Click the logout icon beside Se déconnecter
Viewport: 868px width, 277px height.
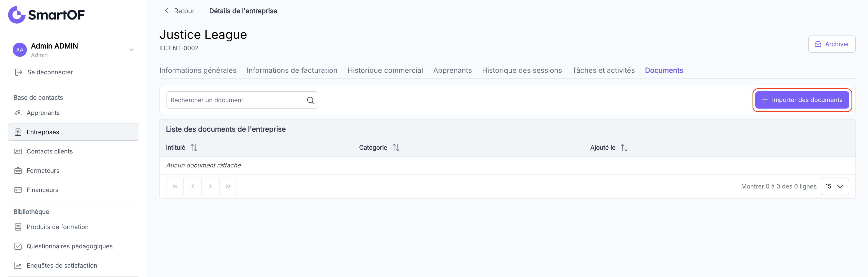click(19, 72)
